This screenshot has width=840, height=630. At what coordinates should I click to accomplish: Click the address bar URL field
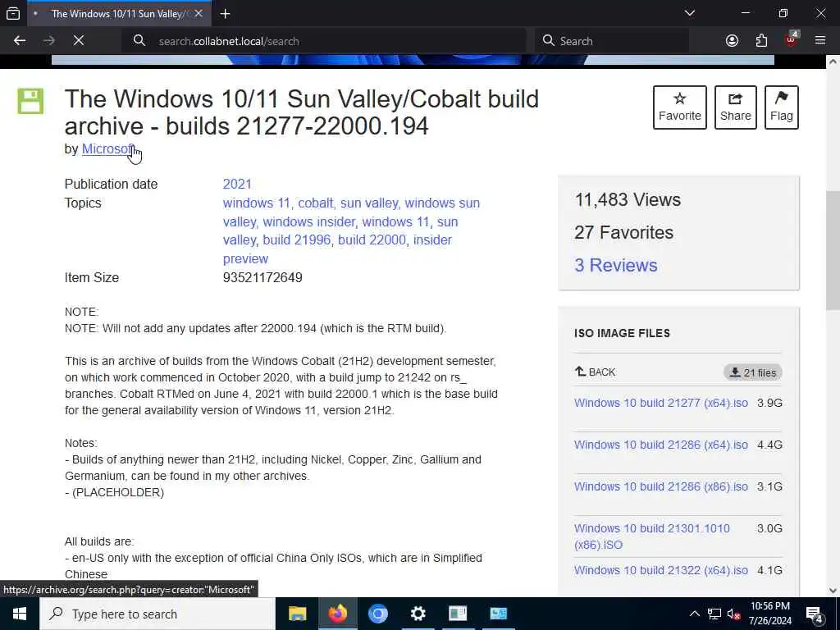tap(324, 41)
